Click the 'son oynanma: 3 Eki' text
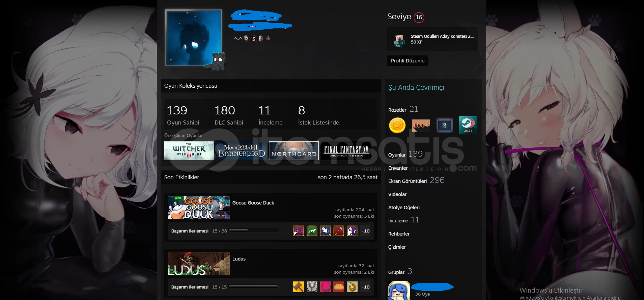 point(354,216)
